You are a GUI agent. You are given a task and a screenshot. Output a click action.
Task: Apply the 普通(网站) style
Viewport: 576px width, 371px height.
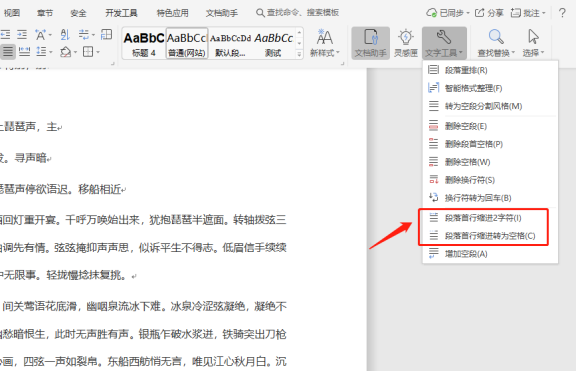point(187,44)
